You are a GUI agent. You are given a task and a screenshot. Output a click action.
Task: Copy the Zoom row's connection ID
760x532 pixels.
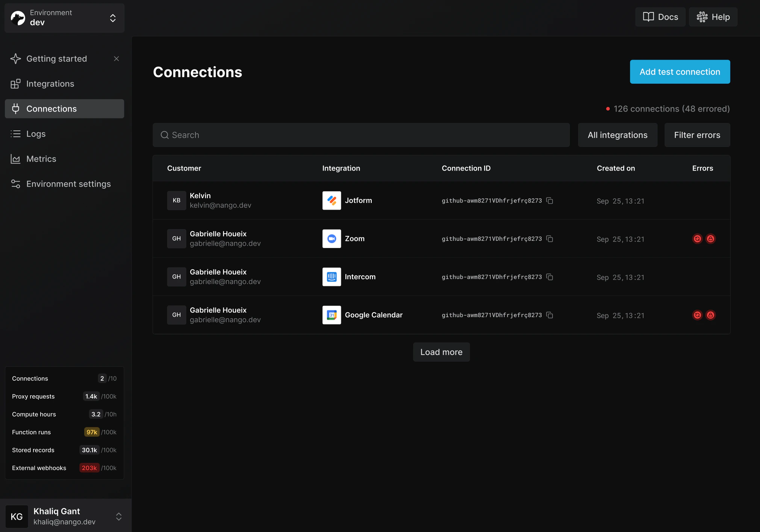click(x=550, y=239)
